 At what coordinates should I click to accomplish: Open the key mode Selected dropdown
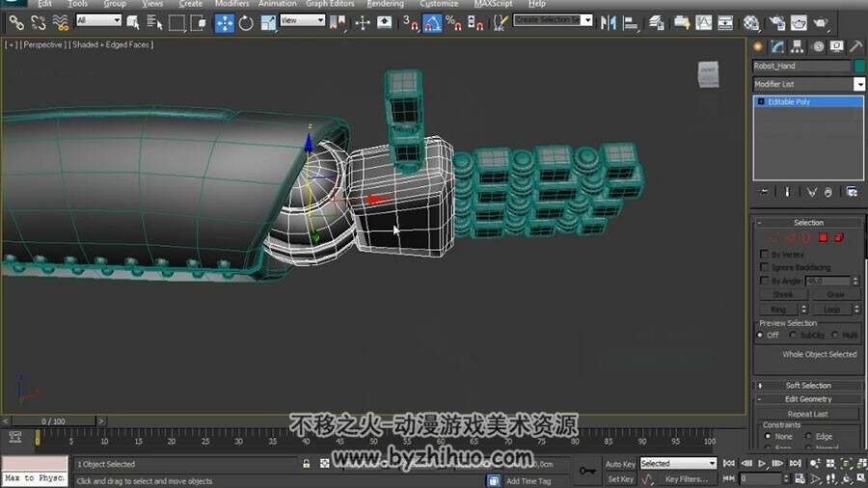(678, 463)
